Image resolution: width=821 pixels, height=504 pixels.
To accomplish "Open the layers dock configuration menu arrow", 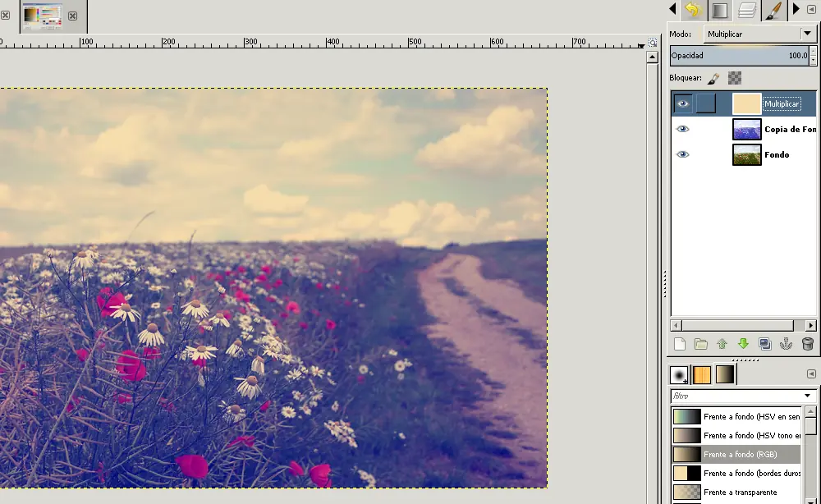I will coord(811,10).
